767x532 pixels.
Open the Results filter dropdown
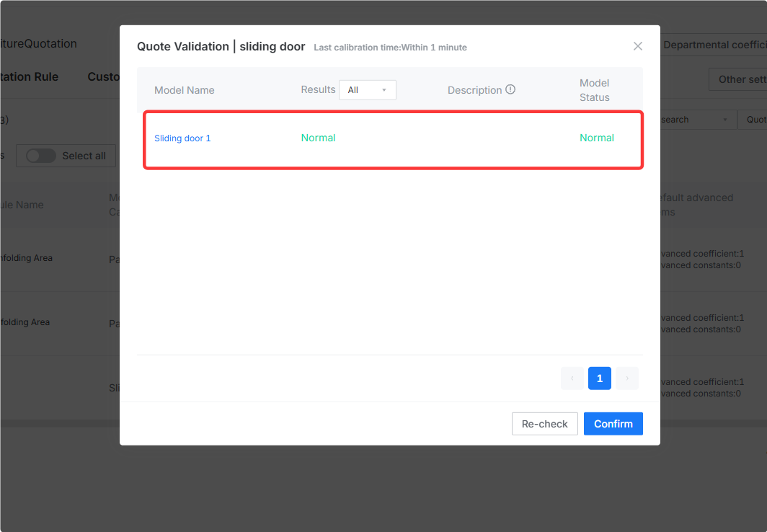point(368,90)
